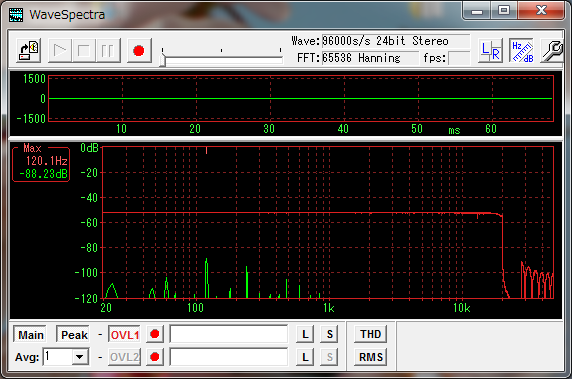
Task: Select the disabled OVL2 overlay button
Action: (124, 357)
